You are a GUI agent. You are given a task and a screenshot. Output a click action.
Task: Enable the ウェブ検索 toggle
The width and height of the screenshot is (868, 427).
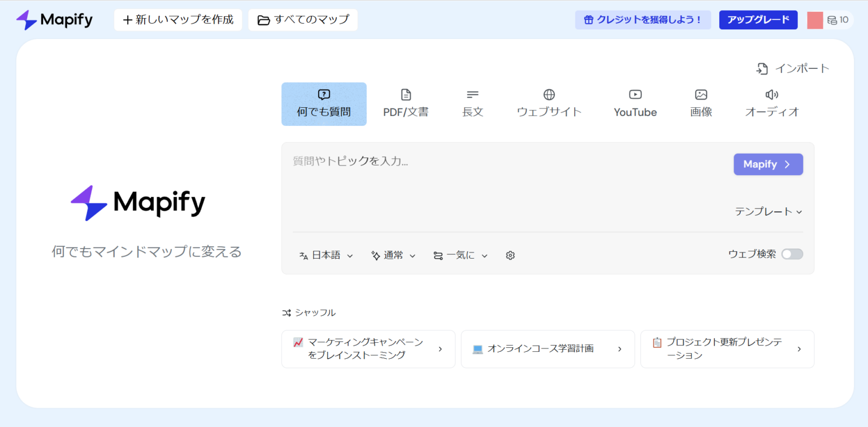click(x=792, y=254)
